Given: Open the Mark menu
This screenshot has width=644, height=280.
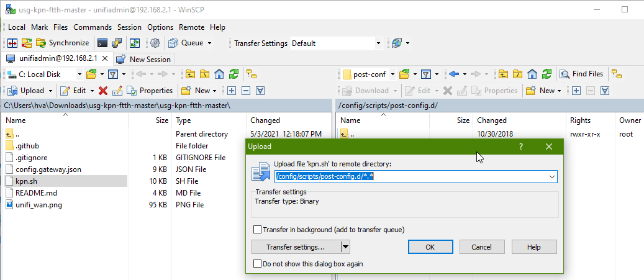Looking at the screenshot, I should click(39, 27).
